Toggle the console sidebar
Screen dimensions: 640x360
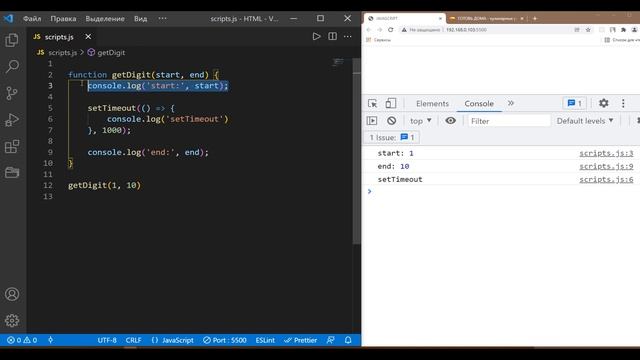point(372,121)
